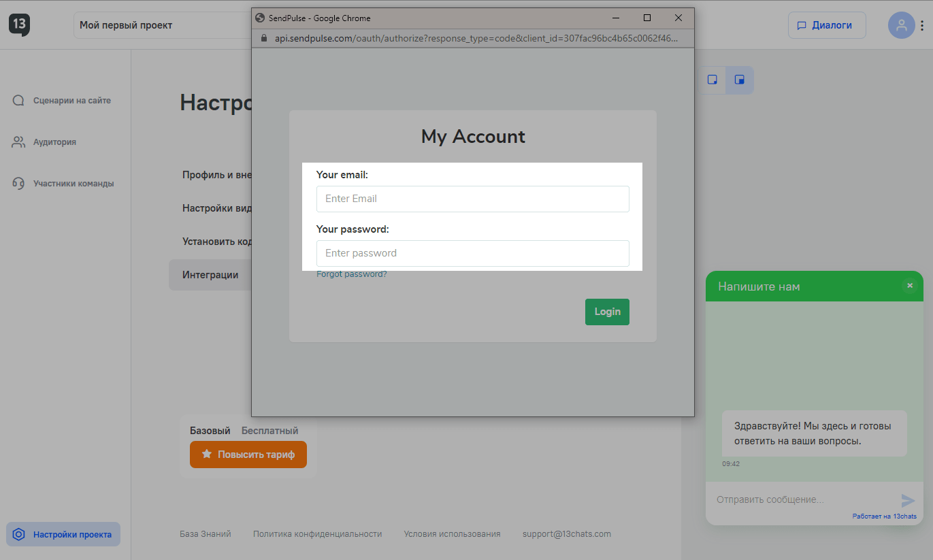Click the 'Повысить тариф' upgrade button
The image size is (933, 560).
point(248,455)
